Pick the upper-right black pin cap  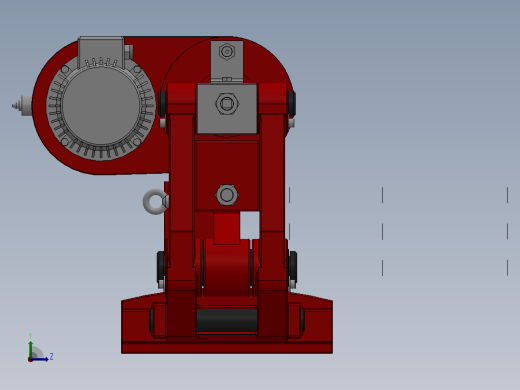pos(292,103)
